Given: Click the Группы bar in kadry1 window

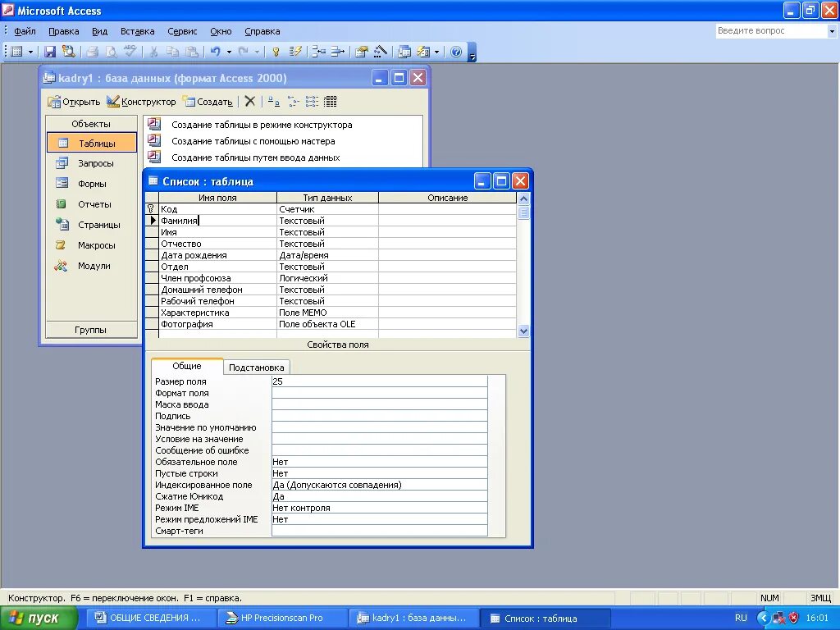Looking at the screenshot, I should [x=91, y=330].
